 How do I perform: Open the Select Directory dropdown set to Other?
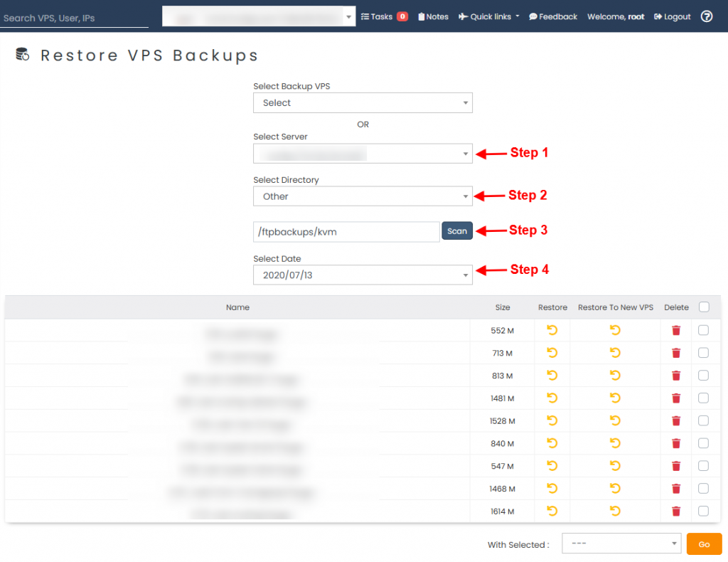coord(363,196)
